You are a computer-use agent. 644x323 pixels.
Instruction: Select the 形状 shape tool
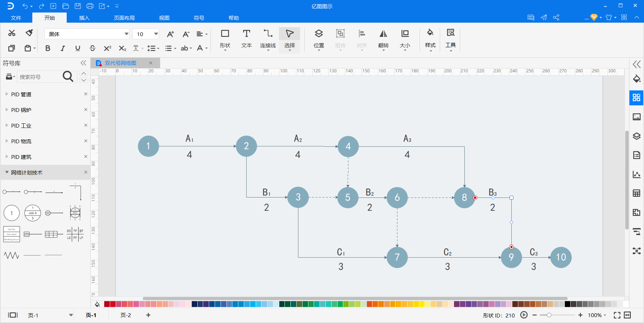click(x=225, y=39)
